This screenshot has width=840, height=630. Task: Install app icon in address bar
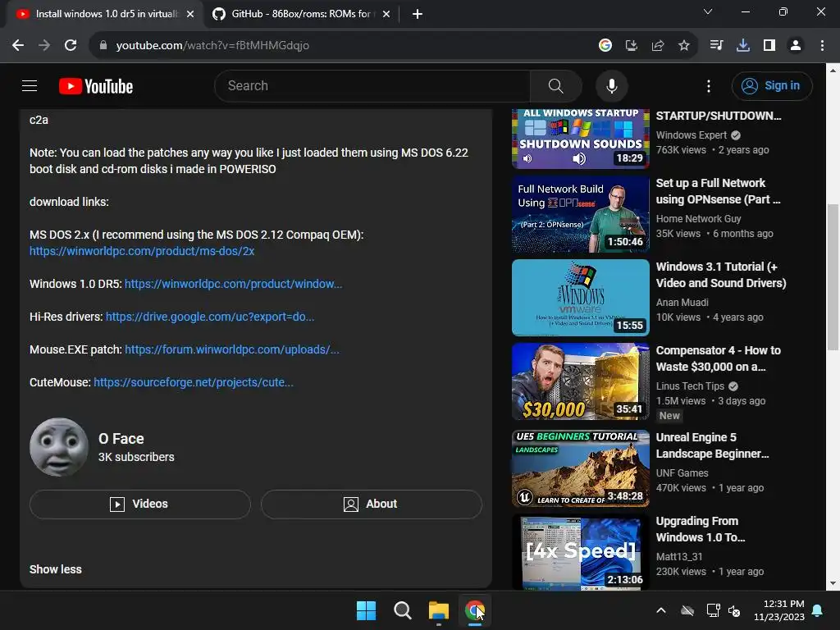coord(631,45)
